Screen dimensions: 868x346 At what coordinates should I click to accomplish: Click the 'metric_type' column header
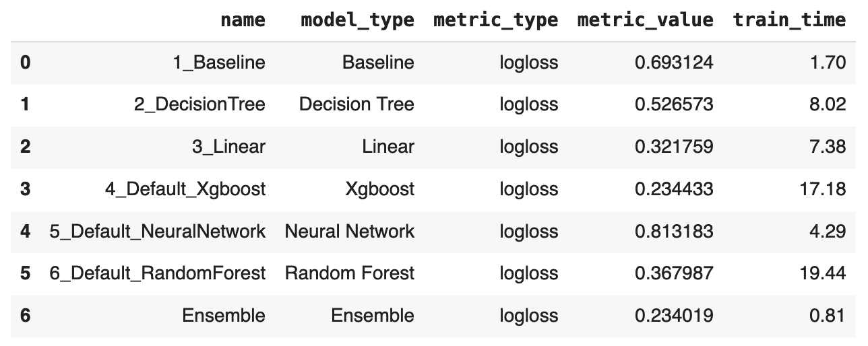[x=495, y=20]
